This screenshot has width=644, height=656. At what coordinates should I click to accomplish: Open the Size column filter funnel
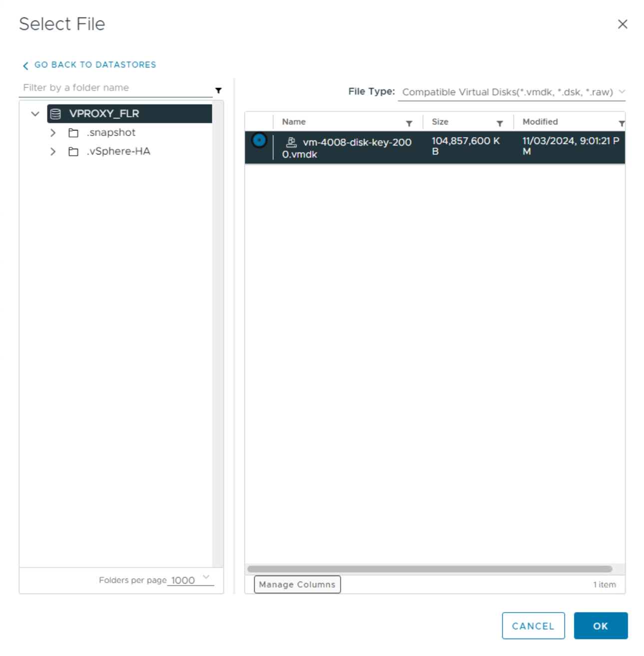tap(500, 122)
